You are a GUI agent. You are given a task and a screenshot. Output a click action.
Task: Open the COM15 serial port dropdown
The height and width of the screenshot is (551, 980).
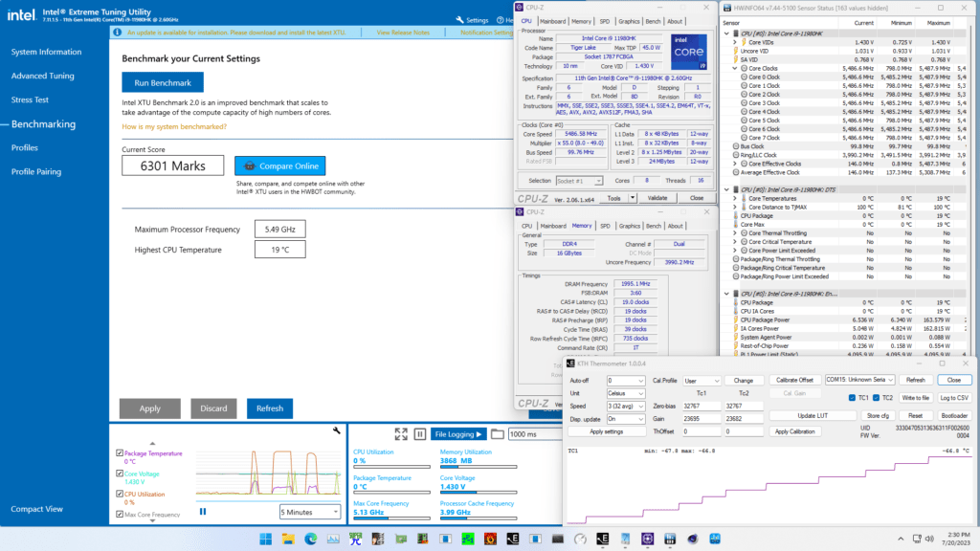(x=859, y=380)
